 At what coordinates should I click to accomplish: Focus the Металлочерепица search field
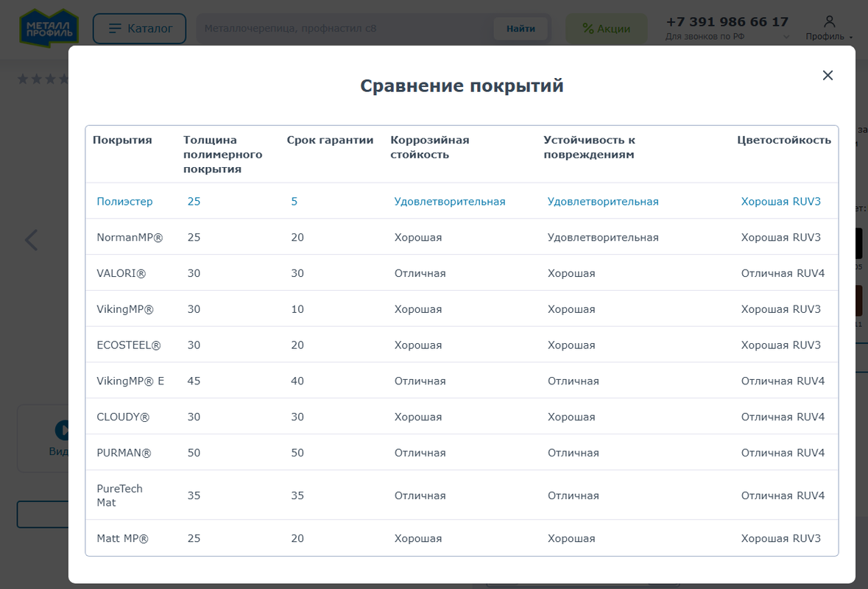(346, 28)
